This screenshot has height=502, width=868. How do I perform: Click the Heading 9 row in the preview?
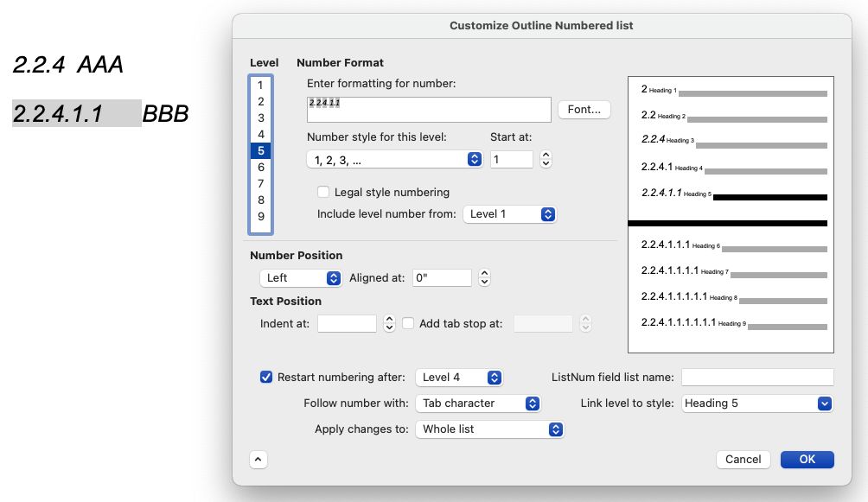click(x=734, y=322)
